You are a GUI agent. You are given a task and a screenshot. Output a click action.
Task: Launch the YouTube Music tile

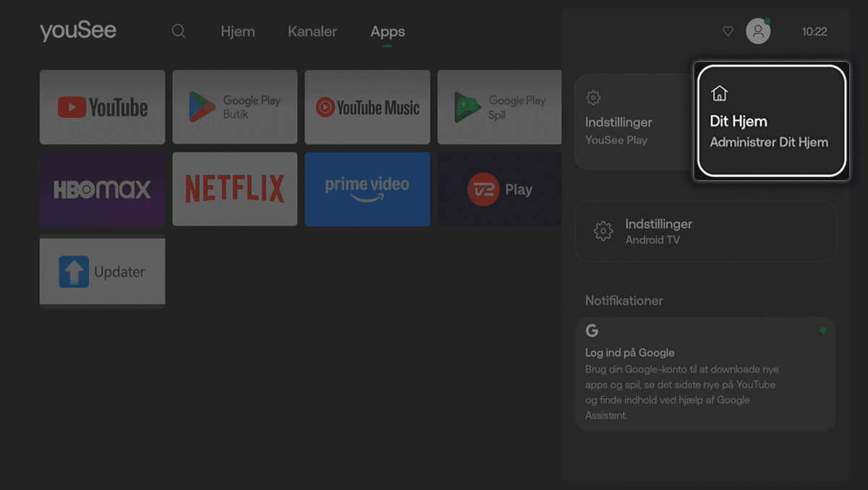367,107
